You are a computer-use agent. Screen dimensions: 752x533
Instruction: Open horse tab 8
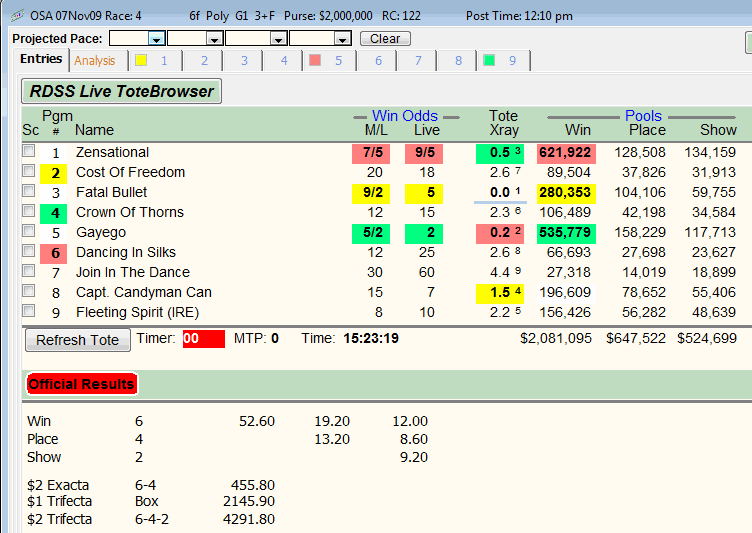[x=458, y=60]
